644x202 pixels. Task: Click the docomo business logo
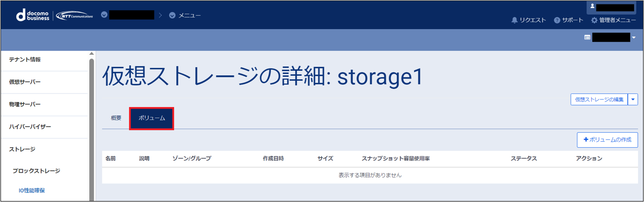(33, 15)
